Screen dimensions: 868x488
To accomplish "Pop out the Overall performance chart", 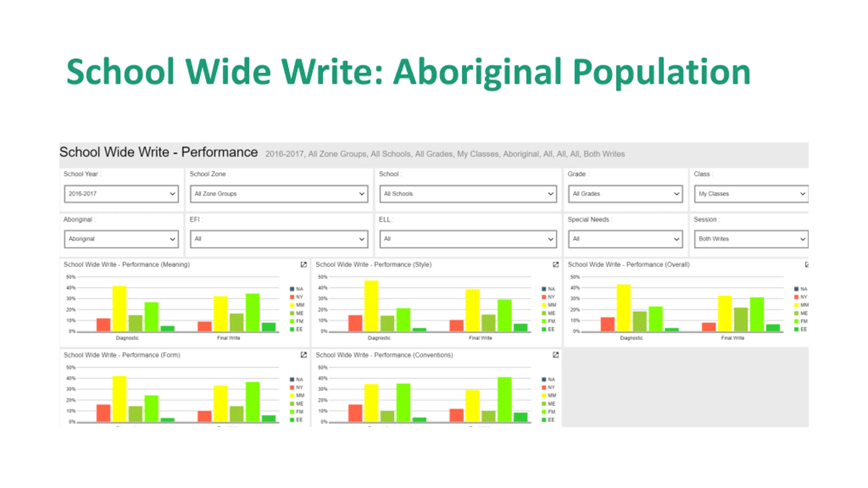I will [807, 265].
